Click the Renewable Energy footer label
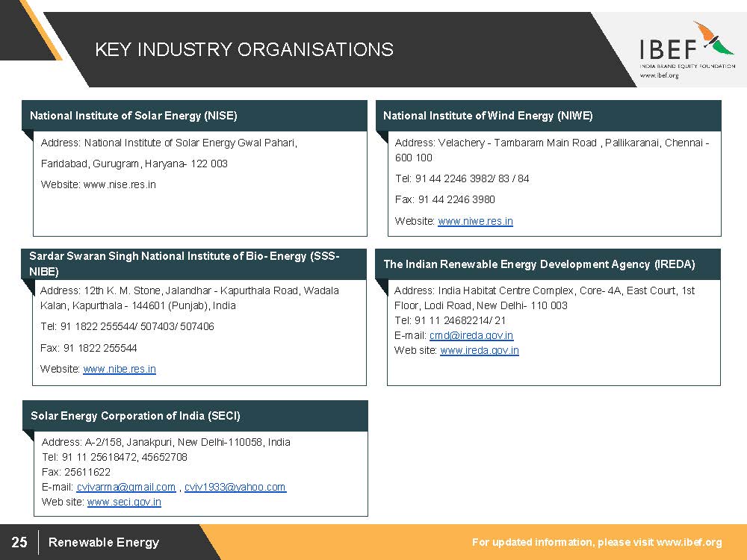The width and height of the screenshot is (747, 560). click(x=104, y=542)
